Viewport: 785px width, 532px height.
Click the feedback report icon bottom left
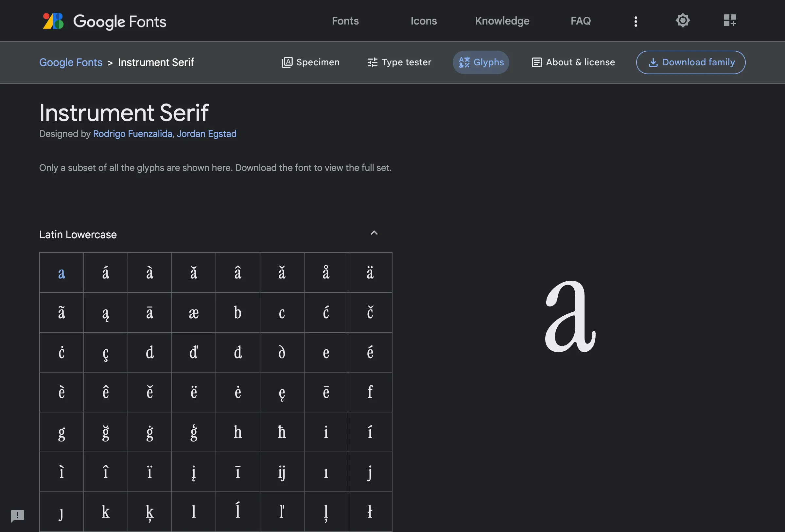pyautogui.click(x=17, y=515)
